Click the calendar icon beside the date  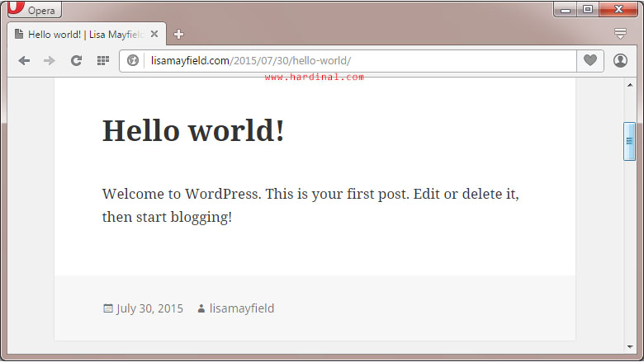tap(107, 308)
